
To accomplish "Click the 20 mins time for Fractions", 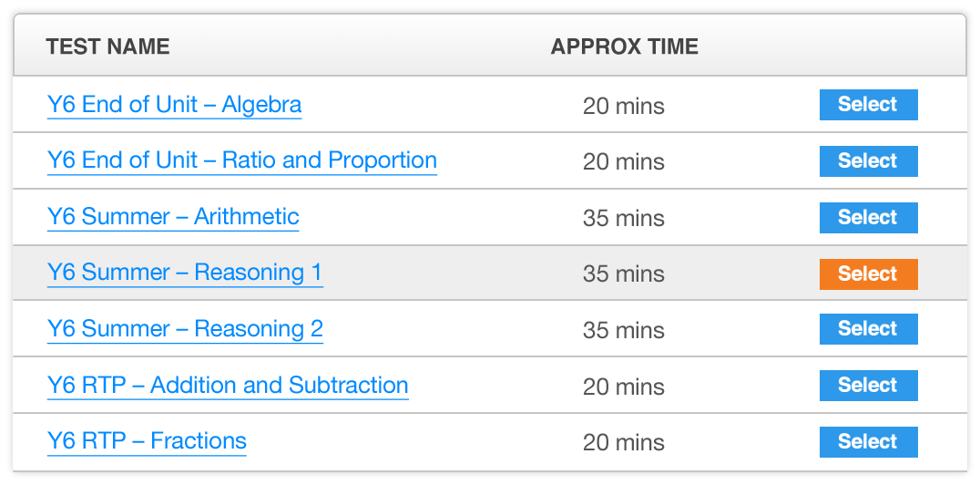I will (624, 442).
